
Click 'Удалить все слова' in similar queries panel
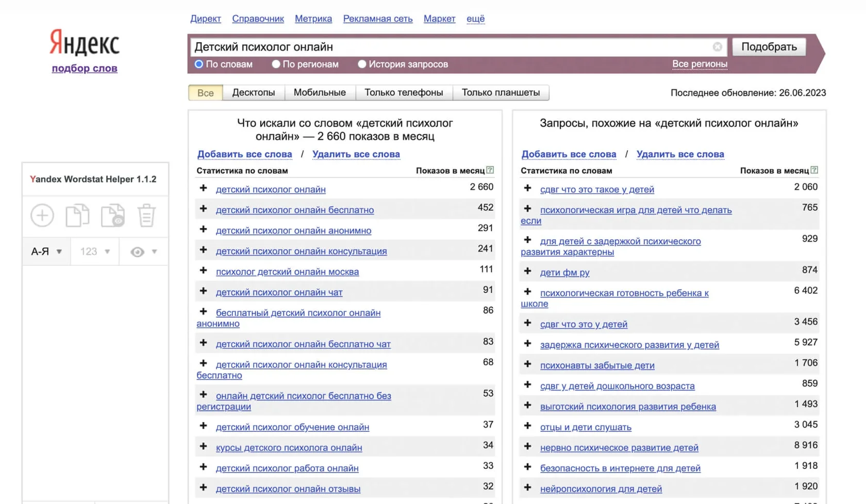click(680, 154)
